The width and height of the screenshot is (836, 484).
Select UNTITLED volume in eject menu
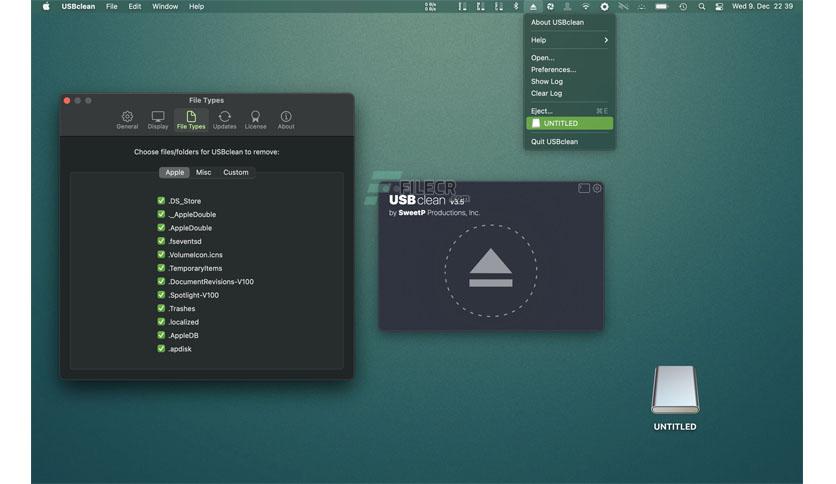click(x=569, y=123)
